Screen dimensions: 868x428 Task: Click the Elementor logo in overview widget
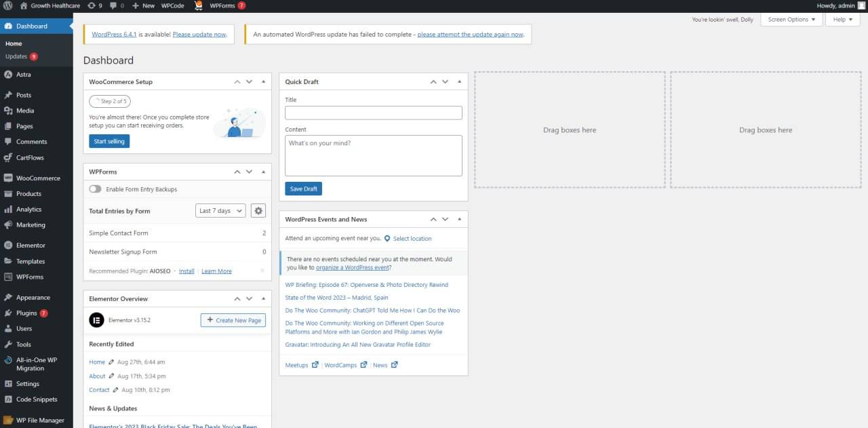click(96, 319)
